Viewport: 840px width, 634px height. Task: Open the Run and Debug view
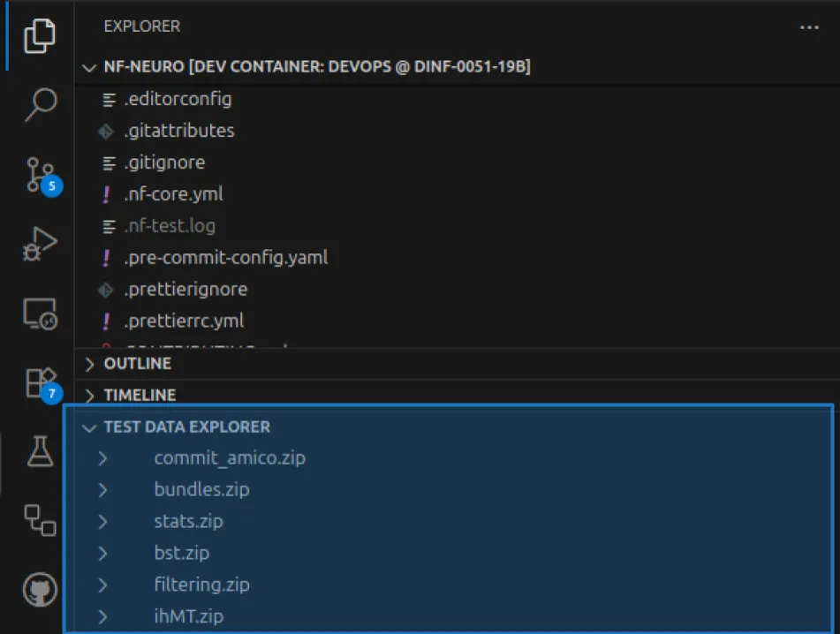coord(35,245)
